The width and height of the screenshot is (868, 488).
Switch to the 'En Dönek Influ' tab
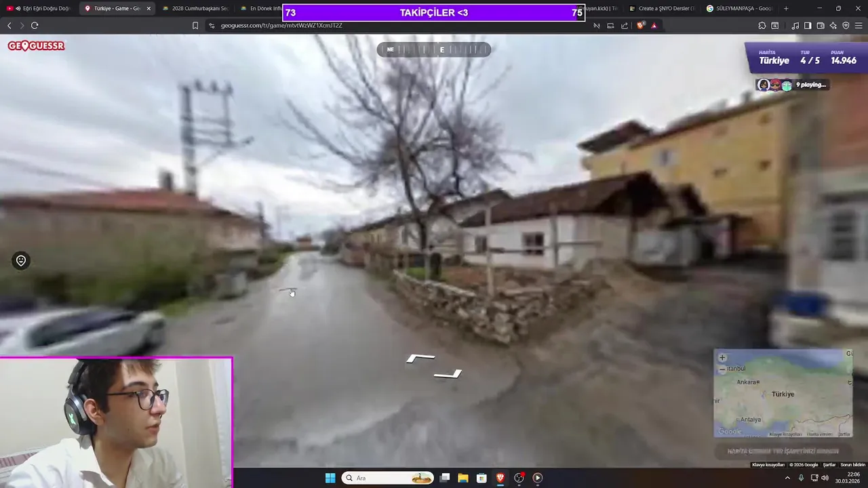[261, 8]
